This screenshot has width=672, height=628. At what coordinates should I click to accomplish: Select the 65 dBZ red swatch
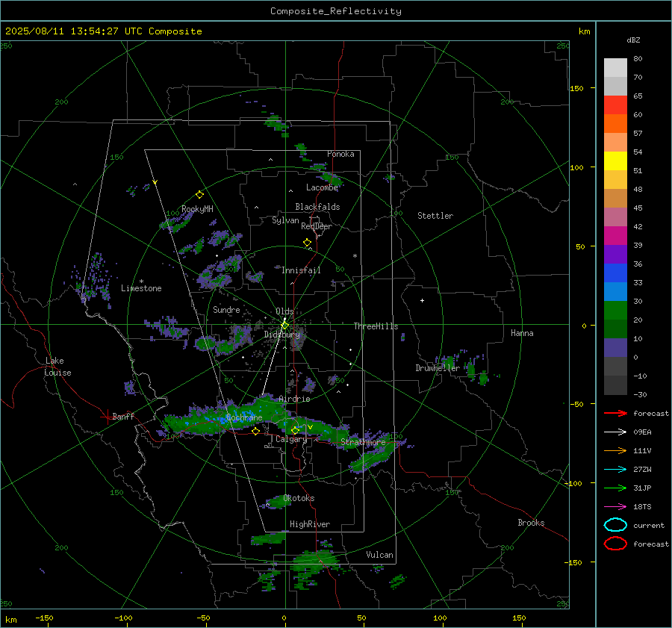point(615,105)
